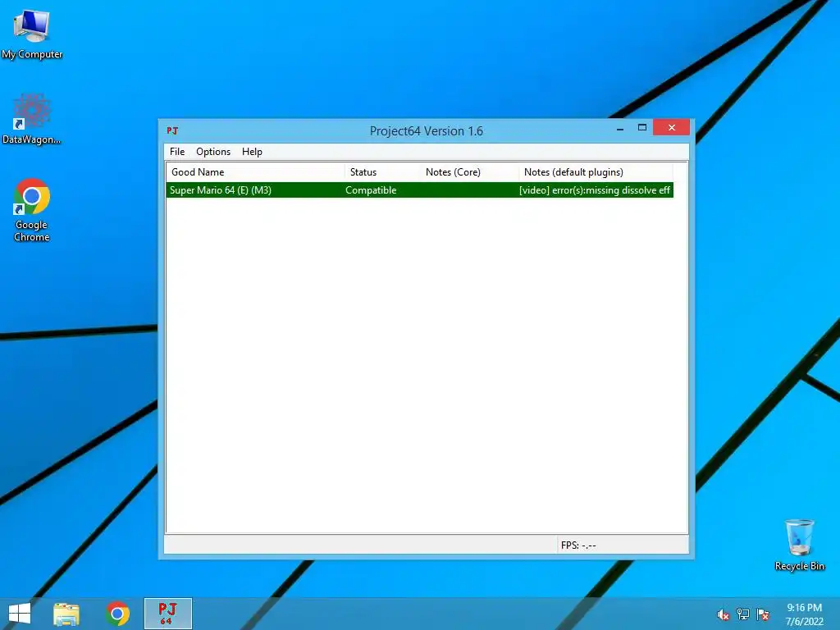Click the network tray icon

[743, 614]
